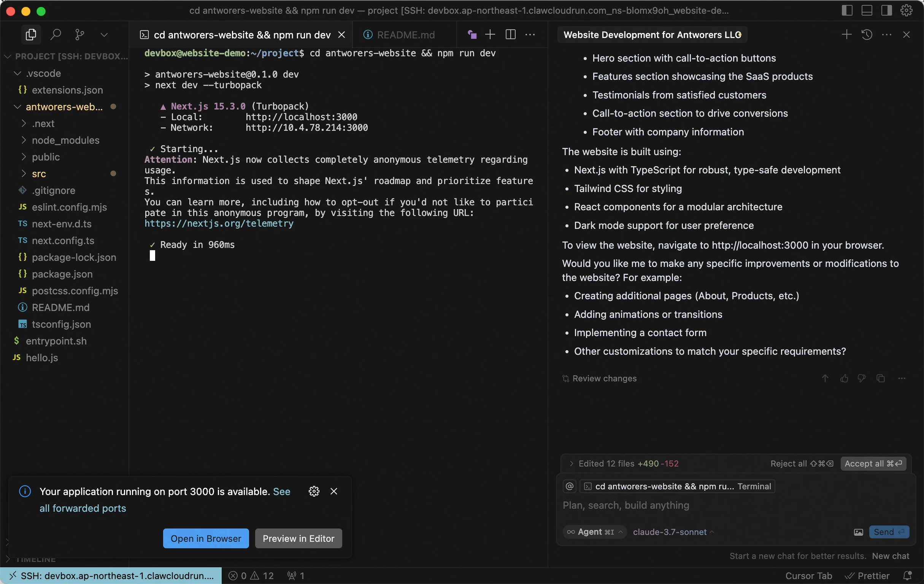Copy chat response with copy icon
924x584 pixels.
click(x=881, y=378)
